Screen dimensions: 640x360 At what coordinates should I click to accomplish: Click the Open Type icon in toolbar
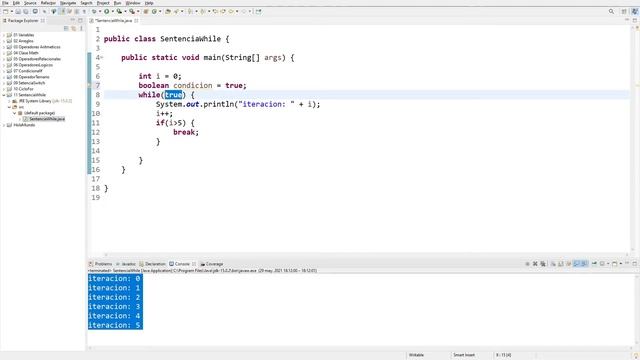[x=168, y=11]
